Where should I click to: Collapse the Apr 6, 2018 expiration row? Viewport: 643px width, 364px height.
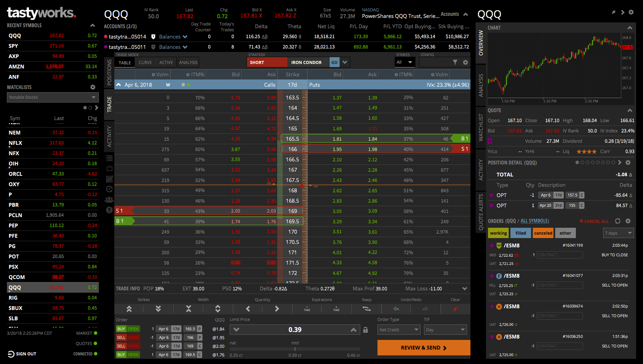(x=118, y=85)
